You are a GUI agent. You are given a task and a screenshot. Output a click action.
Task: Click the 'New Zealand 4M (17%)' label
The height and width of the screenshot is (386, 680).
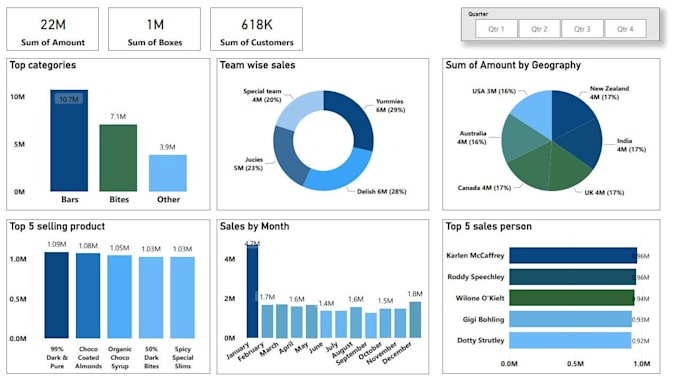tap(609, 92)
